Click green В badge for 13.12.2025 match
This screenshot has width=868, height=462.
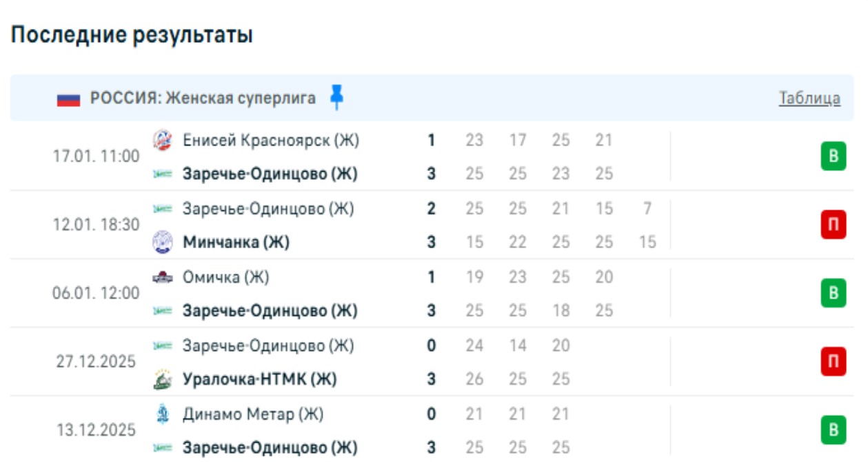[833, 431]
